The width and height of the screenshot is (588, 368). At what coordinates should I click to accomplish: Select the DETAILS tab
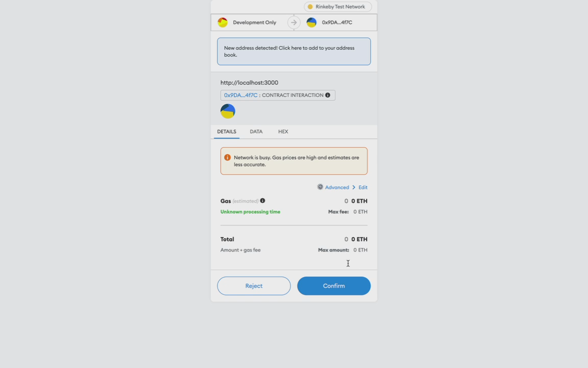(x=227, y=131)
